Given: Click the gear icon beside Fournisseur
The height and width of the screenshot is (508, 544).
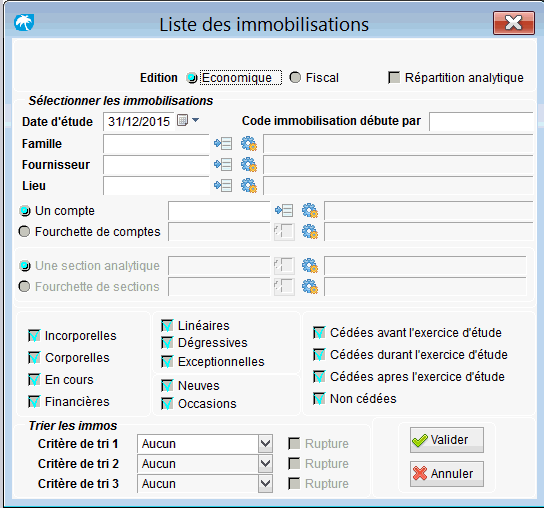Looking at the screenshot, I should coord(249,164).
